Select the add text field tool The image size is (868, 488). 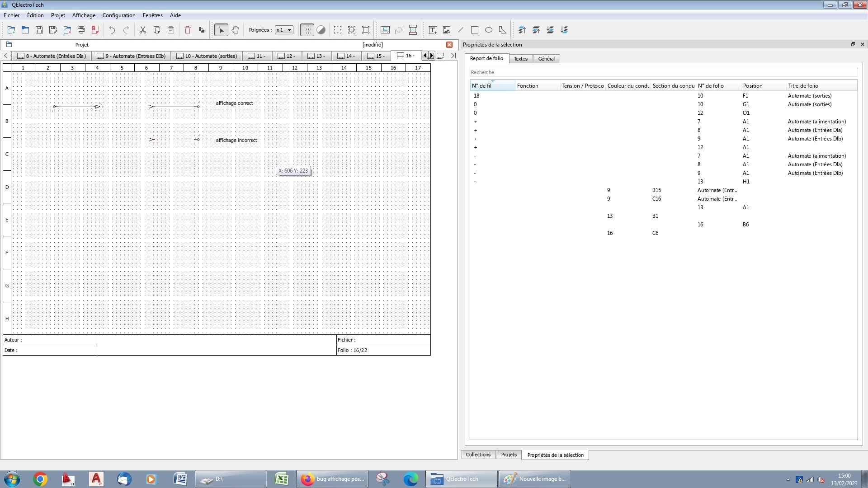coord(432,30)
